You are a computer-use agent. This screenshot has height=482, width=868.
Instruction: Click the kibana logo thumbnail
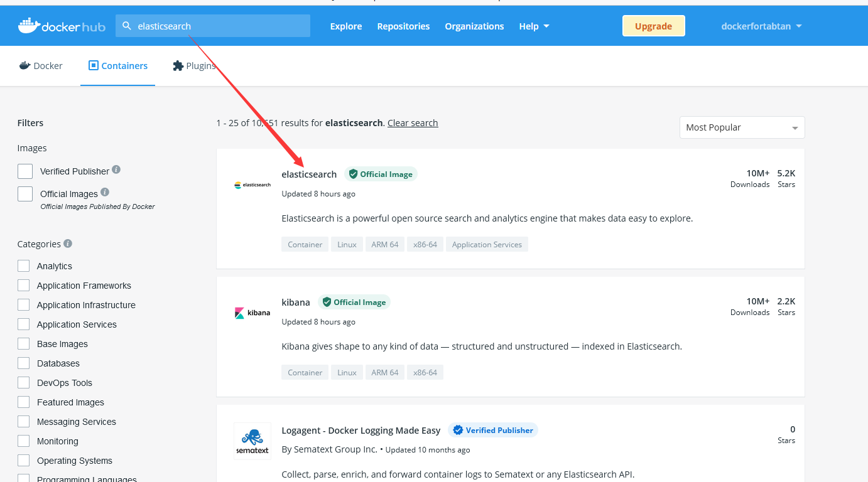click(x=252, y=313)
